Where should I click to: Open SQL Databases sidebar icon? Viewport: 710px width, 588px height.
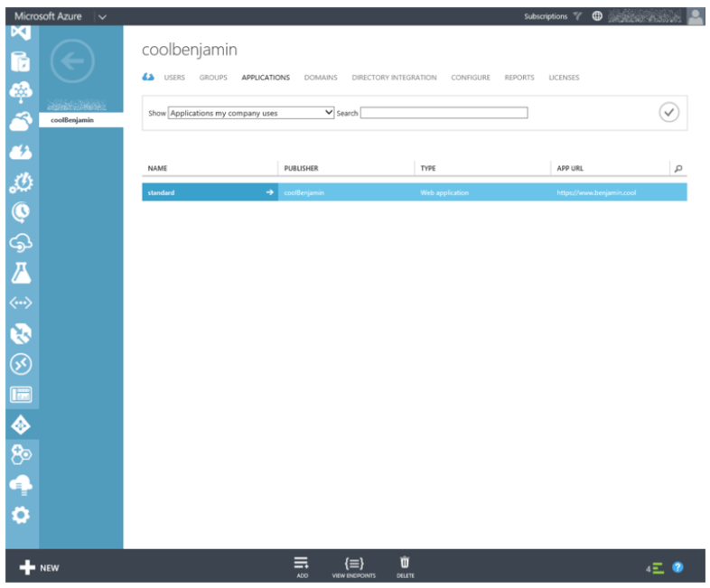(21, 62)
